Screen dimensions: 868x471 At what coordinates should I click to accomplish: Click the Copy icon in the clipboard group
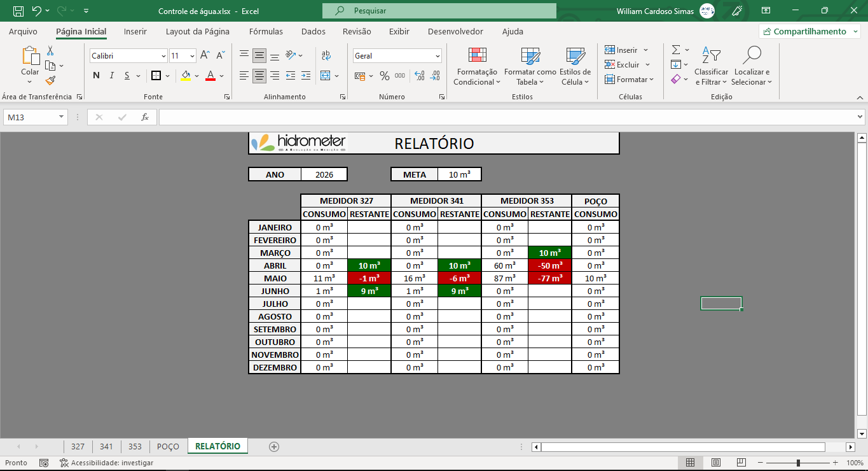point(50,66)
